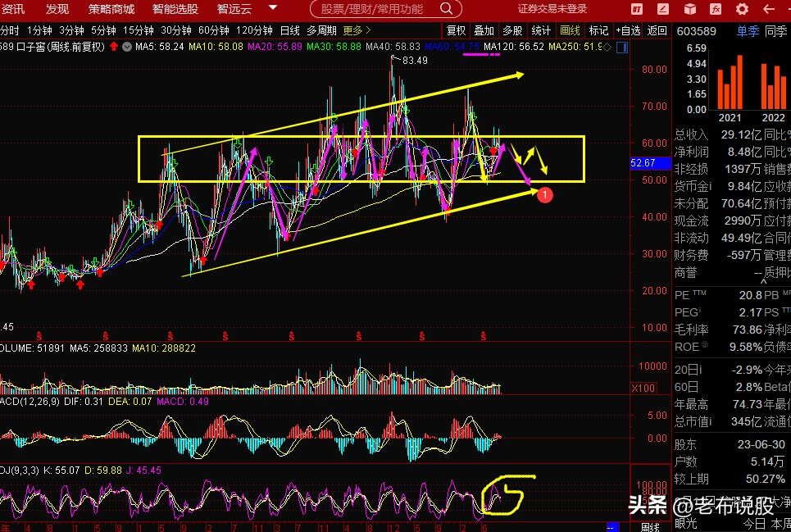This screenshot has width=791, height=532.
Task: Click the 2022 bar chart group
Action: pyautogui.click(x=773, y=86)
